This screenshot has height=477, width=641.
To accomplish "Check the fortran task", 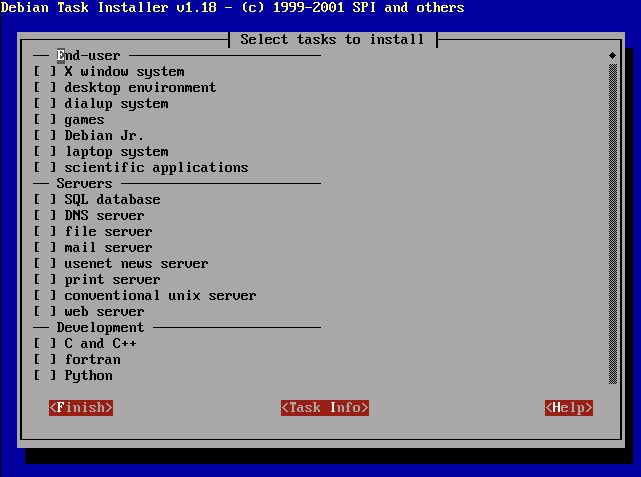I will [45, 359].
